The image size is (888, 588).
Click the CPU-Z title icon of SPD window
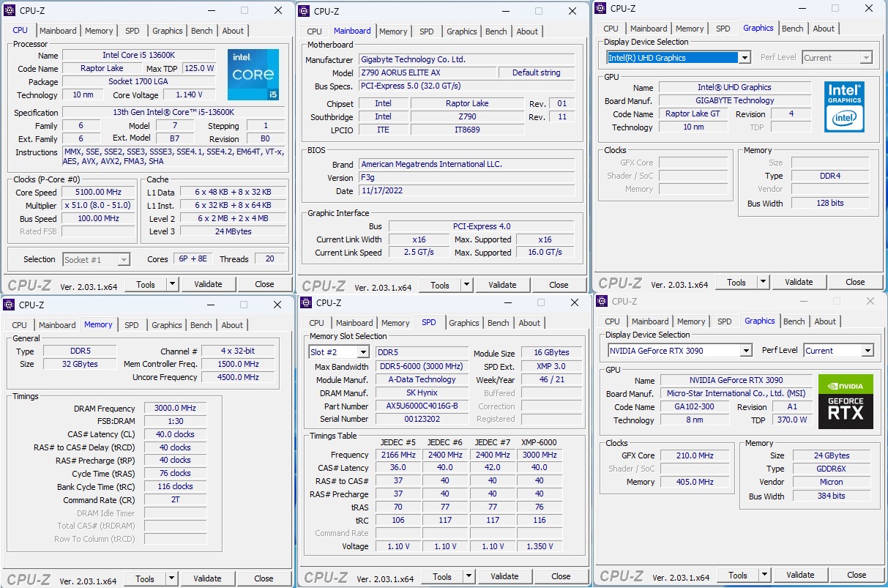[307, 302]
